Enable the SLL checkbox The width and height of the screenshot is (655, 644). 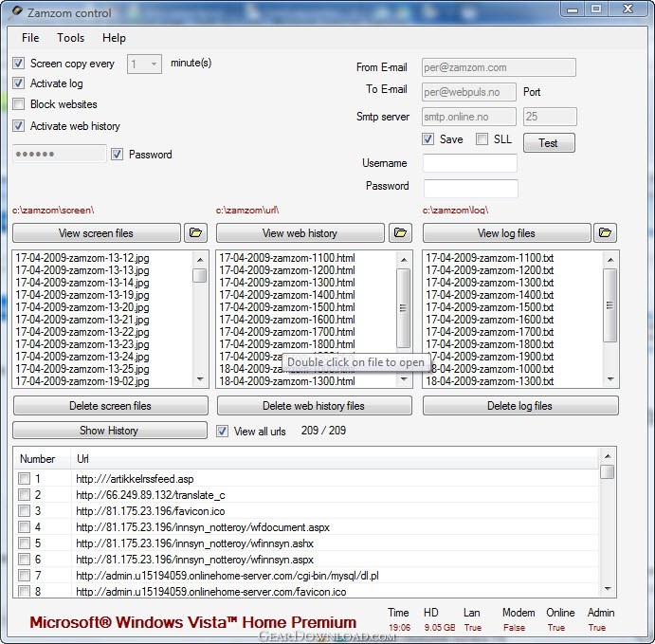coord(482,138)
